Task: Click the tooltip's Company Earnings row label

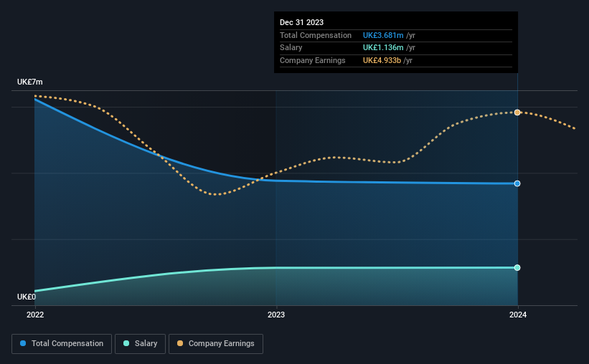Action: click(313, 60)
